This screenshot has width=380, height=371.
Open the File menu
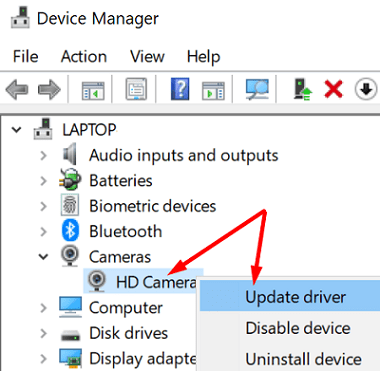pos(25,56)
